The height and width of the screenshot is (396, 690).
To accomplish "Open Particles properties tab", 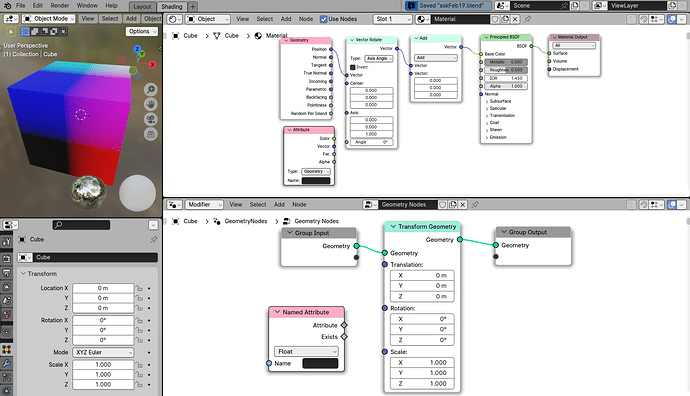I will coord(7,377).
